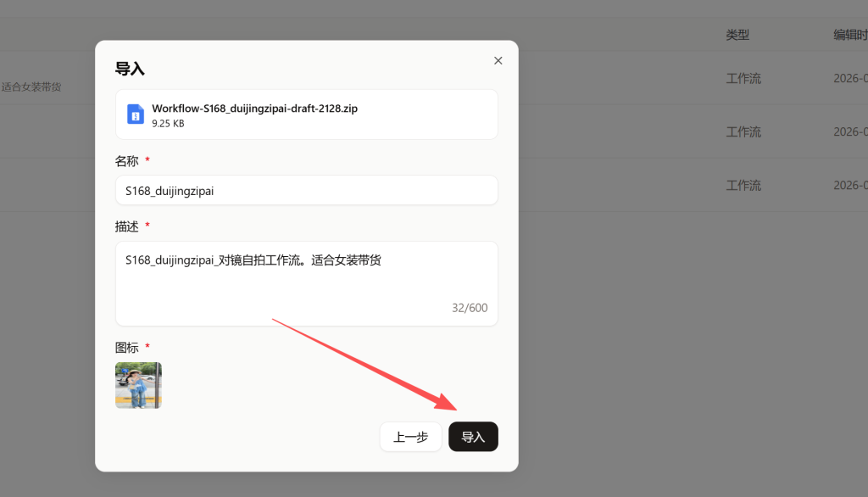Click the 图标 field label

point(127,348)
